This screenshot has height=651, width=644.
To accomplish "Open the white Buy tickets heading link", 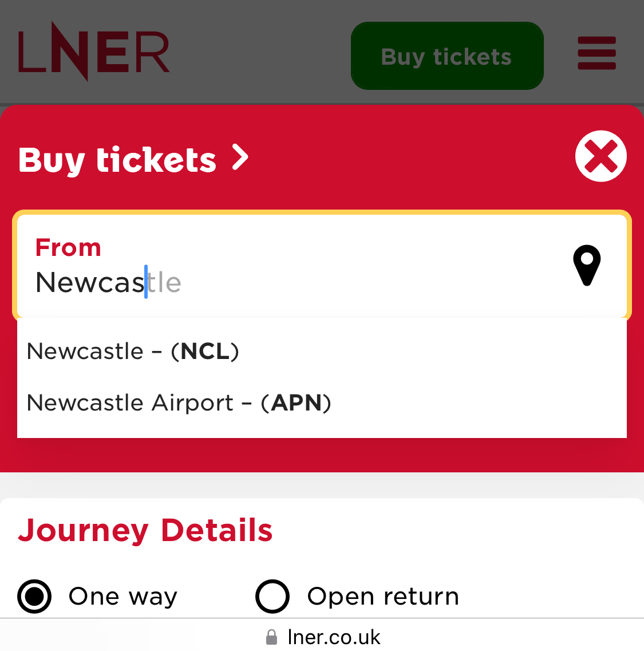I will [117, 160].
